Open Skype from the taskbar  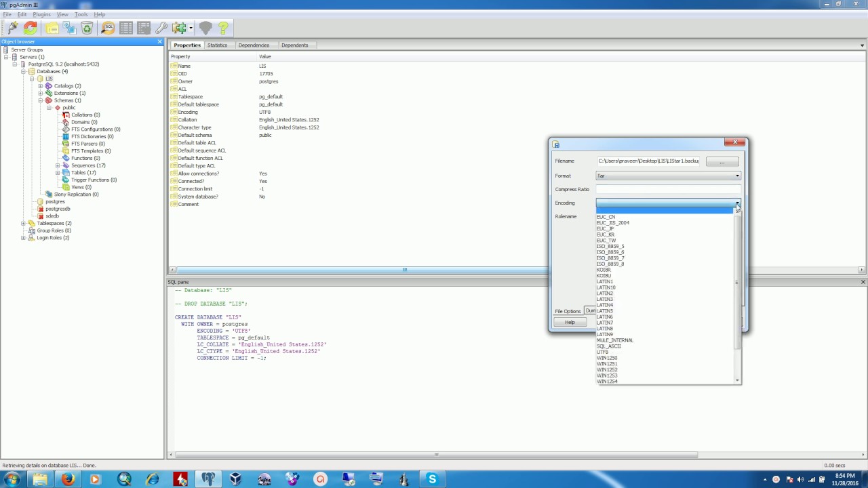(x=432, y=479)
